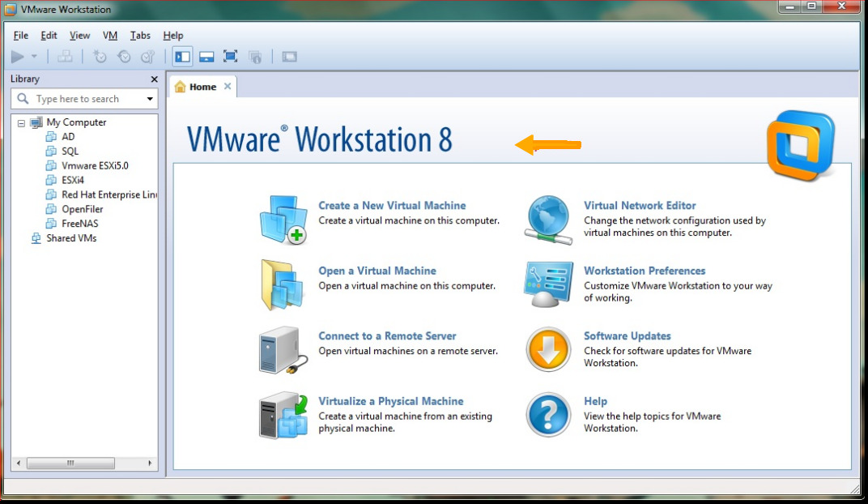Open the Edit menu
The image size is (868, 504).
tap(49, 36)
